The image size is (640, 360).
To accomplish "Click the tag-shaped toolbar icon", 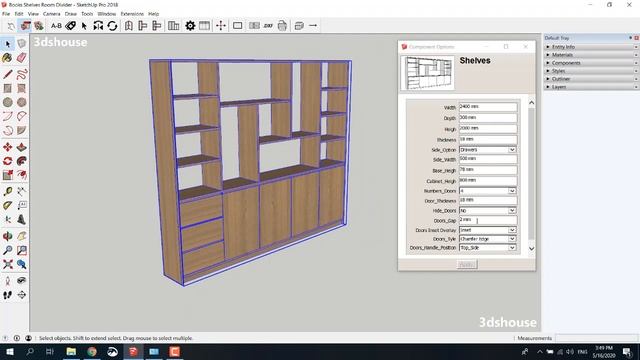I will (x=70, y=26).
